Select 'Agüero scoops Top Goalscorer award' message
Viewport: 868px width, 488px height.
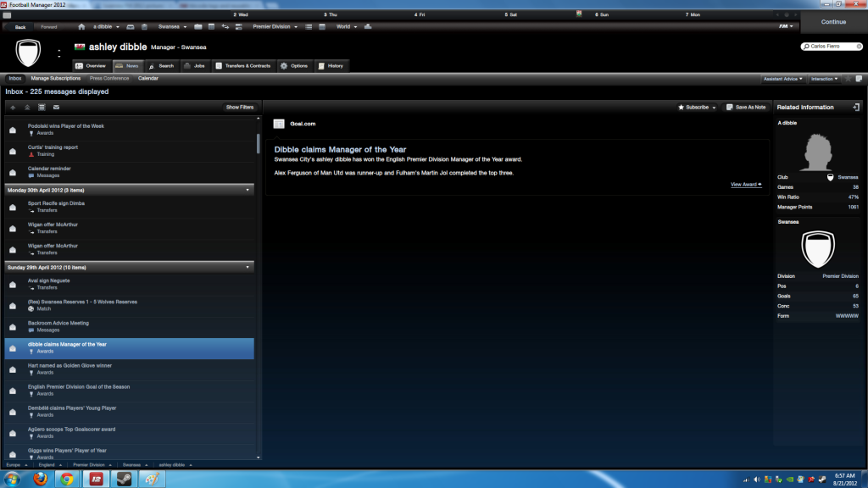(129, 433)
